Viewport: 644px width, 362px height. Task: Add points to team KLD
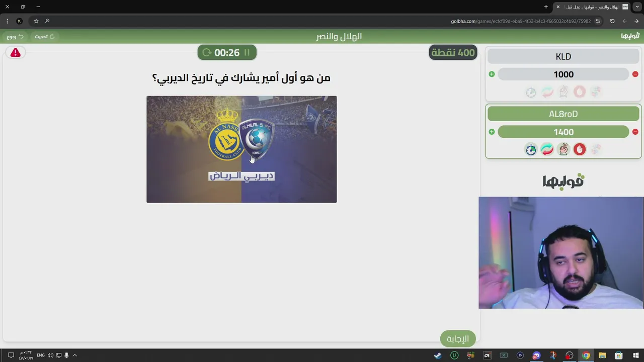(x=492, y=74)
